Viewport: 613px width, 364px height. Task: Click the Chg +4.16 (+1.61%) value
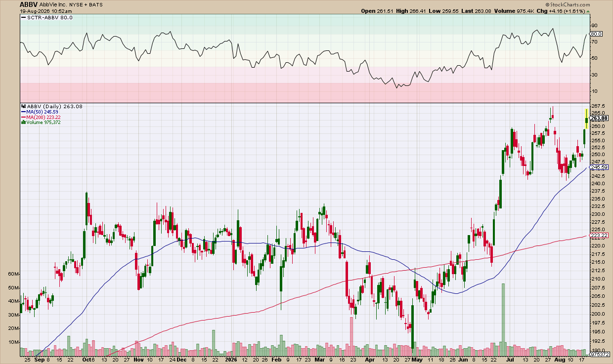561,11
